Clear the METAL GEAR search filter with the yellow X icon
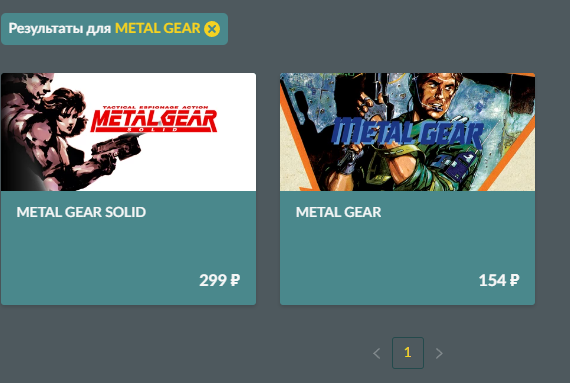The height and width of the screenshot is (383, 570). (212, 29)
